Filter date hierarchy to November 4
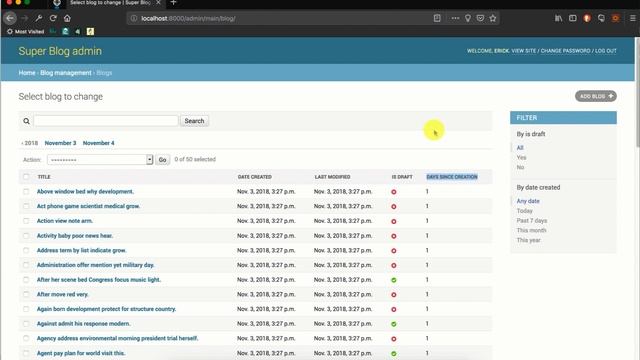 [x=99, y=143]
